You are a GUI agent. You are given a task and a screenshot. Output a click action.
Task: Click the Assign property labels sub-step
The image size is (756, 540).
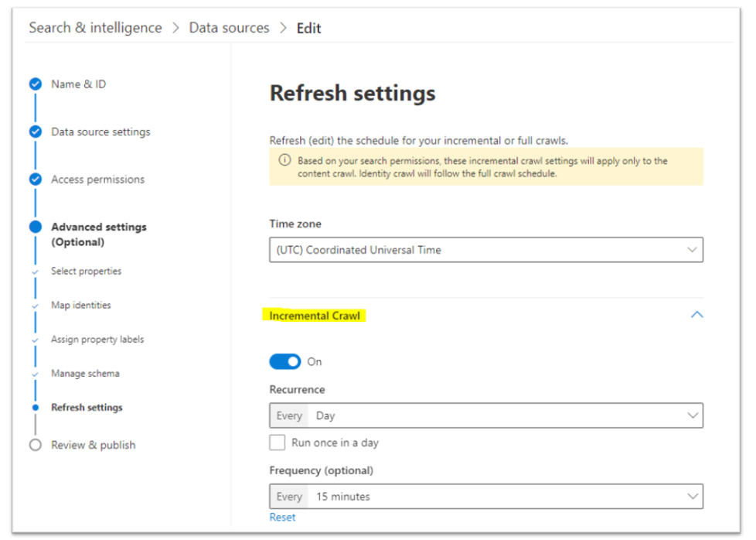pyautogui.click(x=36, y=339)
